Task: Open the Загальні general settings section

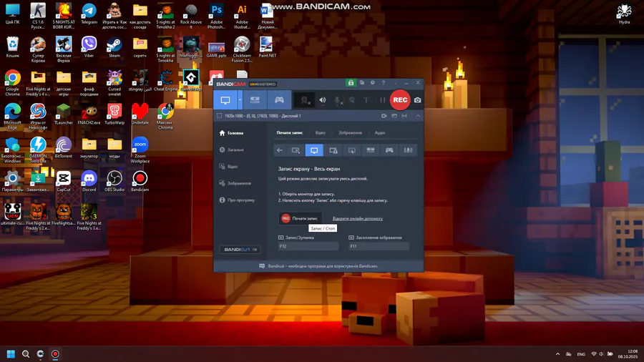Action: pos(232,150)
